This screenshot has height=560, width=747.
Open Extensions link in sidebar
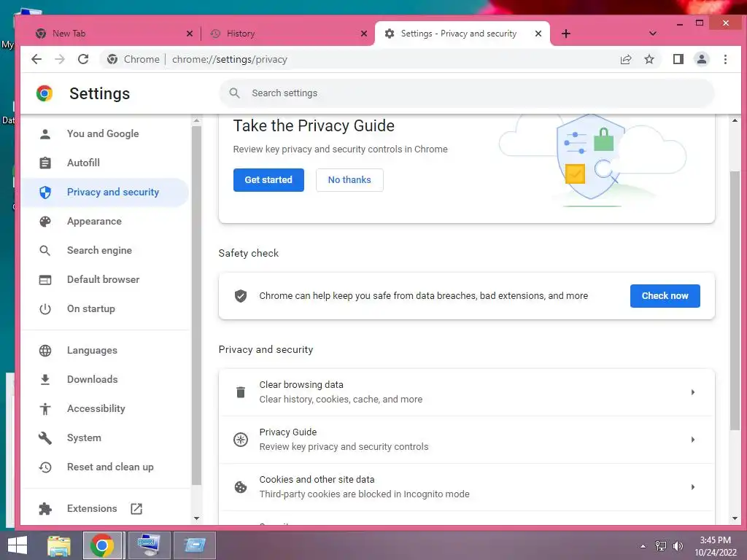pyautogui.click(x=92, y=508)
